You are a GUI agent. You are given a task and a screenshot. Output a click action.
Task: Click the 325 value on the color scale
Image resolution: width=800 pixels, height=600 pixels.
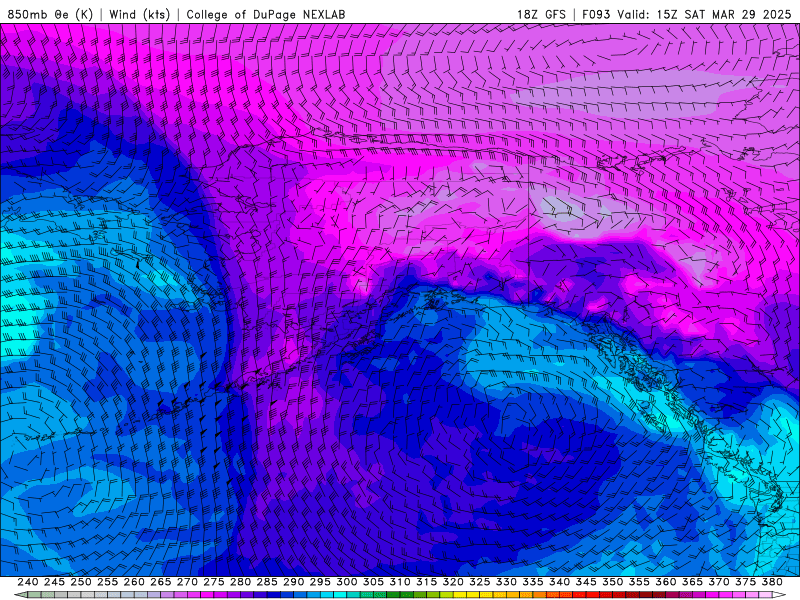(x=480, y=582)
